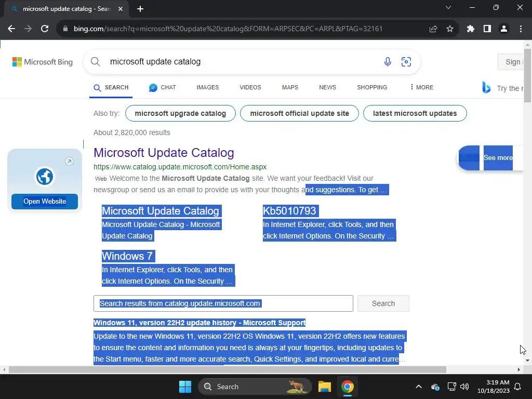Click the scroll down arrow

[527, 361]
